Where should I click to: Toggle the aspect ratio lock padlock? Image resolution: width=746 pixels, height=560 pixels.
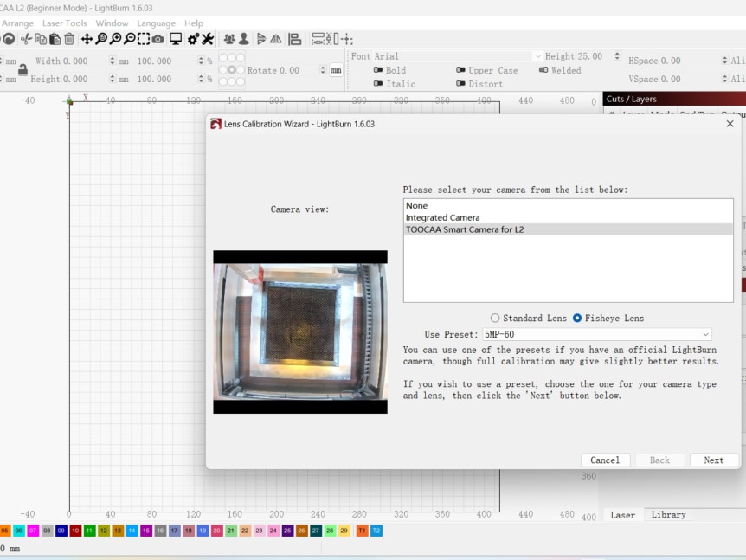pyautogui.click(x=23, y=70)
